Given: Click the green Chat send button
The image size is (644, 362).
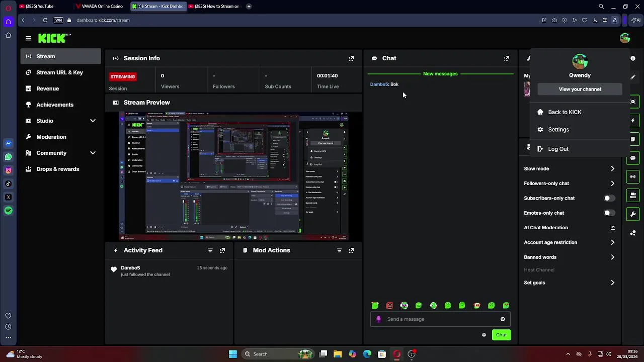Looking at the screenshot, I should coord(501,335).
